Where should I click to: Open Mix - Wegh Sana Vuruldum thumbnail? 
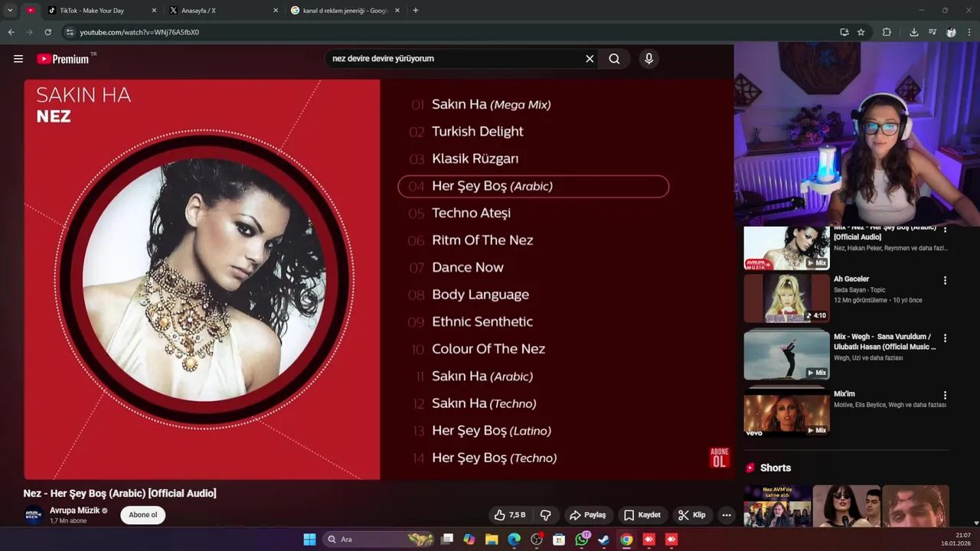(x=786, y=355)
